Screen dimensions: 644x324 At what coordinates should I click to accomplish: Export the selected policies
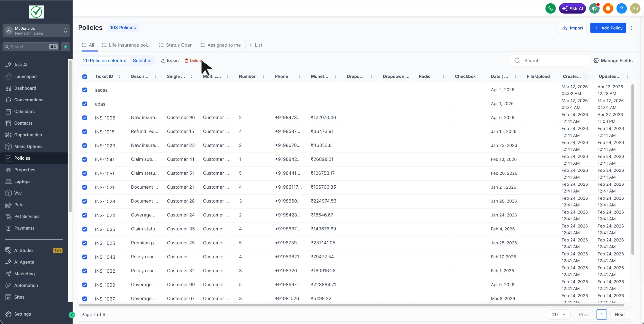(170, 61)
